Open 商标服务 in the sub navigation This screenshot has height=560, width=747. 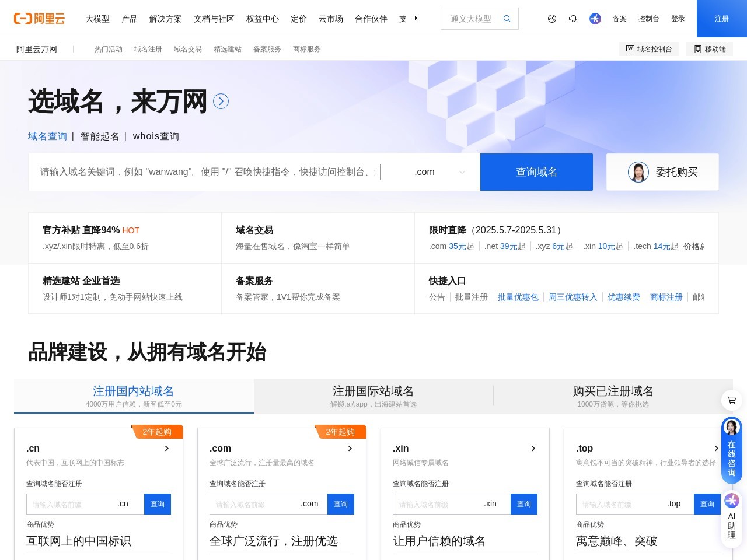coord(307,49)
